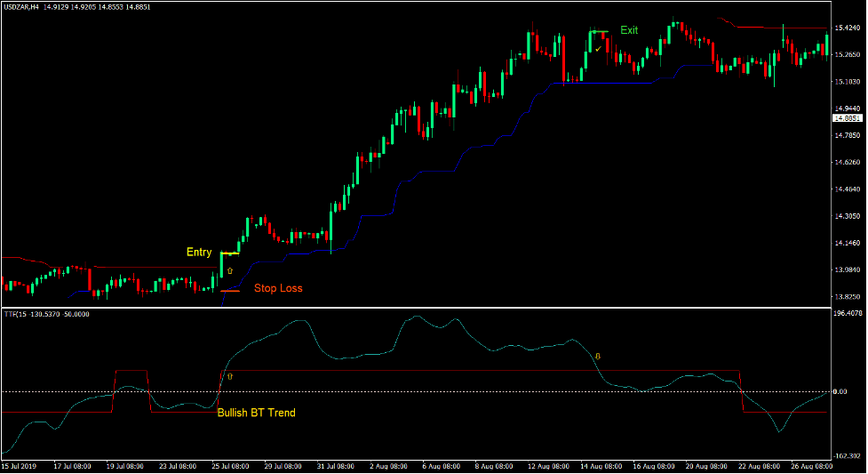Click the up arrow in the TTF indicator window
Screen dimensions: 868x474
(230, 376)
